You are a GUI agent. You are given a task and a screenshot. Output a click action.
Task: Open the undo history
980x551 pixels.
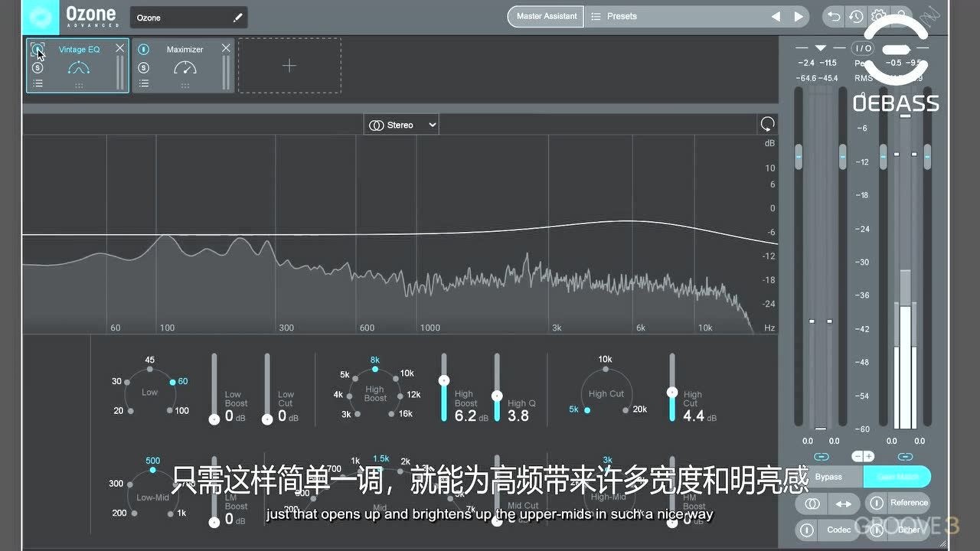856,16
